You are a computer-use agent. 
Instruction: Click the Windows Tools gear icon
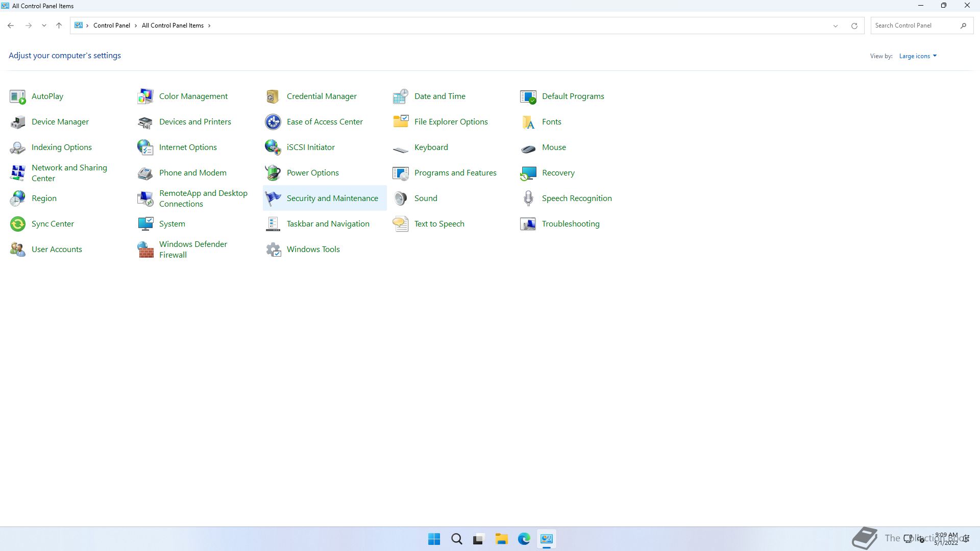tap(273, 249)
